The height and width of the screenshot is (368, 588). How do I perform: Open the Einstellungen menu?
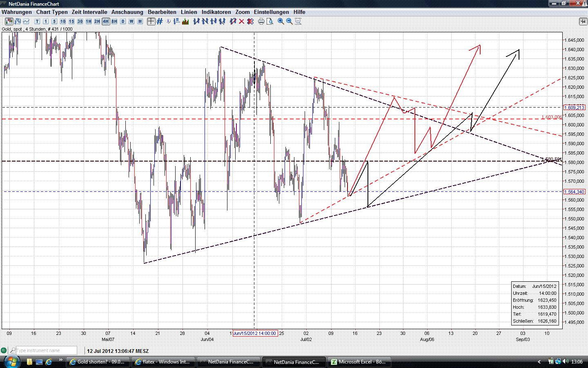coord(271,12)
